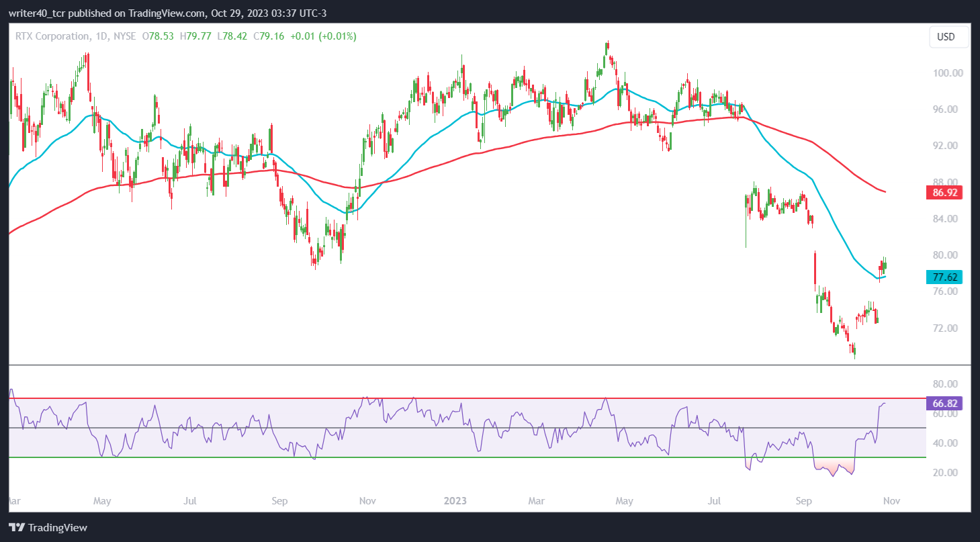The height and width of the screenshot is (542, 980).
Task: Click the open value O78.53
Action: coord(159,36)
